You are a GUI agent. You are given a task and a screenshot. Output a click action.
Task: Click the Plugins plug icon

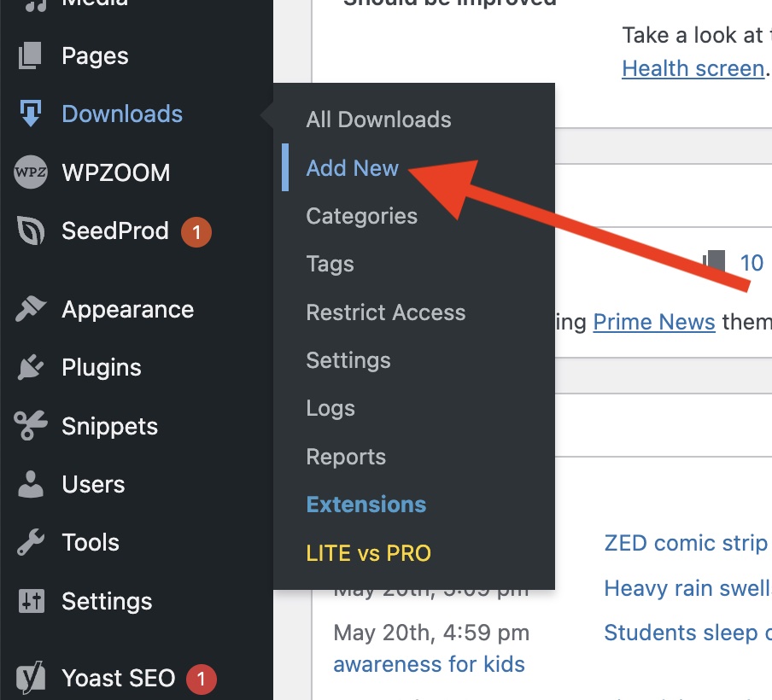click(x=31, y=368)
